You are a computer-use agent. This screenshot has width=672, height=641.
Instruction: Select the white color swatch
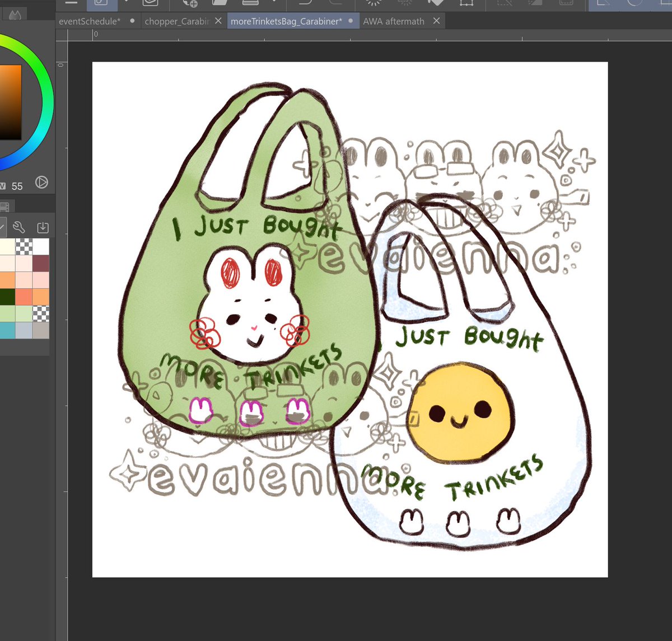point(41,247)
